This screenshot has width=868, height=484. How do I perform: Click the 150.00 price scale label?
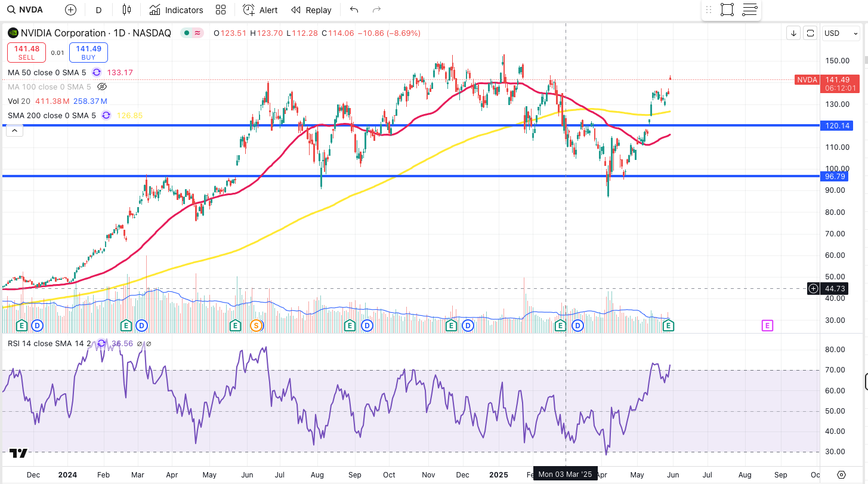[x=838, y=61]
